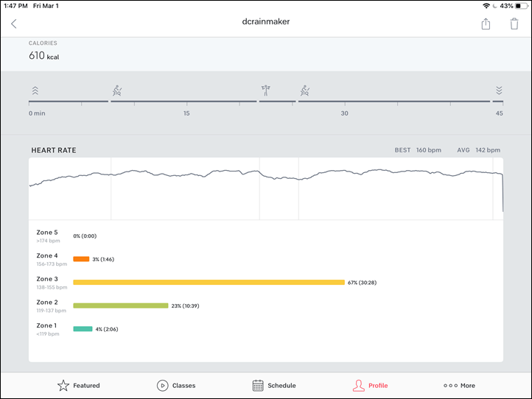Select the cool-down double chevron down icon
This screenshot has height=399, width=532.
(498, 90)
